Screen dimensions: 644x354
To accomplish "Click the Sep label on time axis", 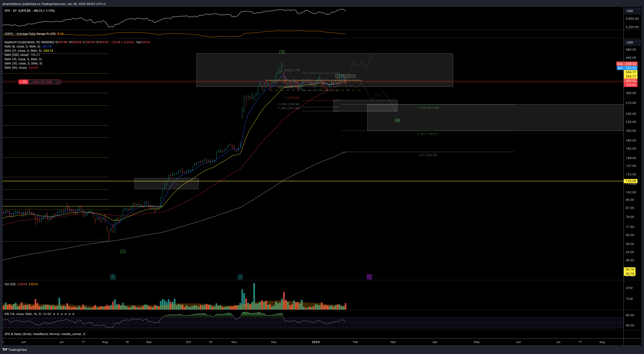I will pos(149,342).
